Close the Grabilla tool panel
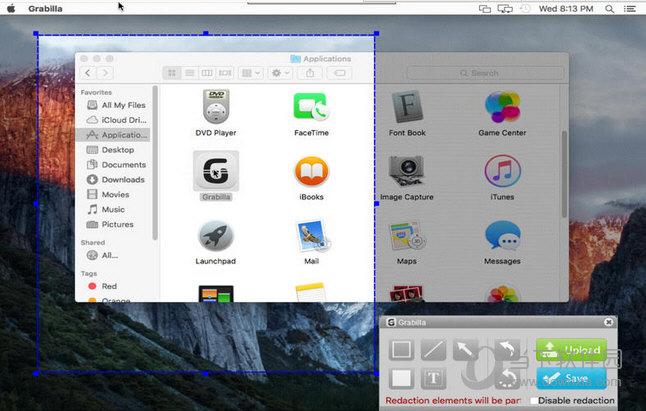Image resolution: width=646 pixels, height=411 pixels. 608,322
